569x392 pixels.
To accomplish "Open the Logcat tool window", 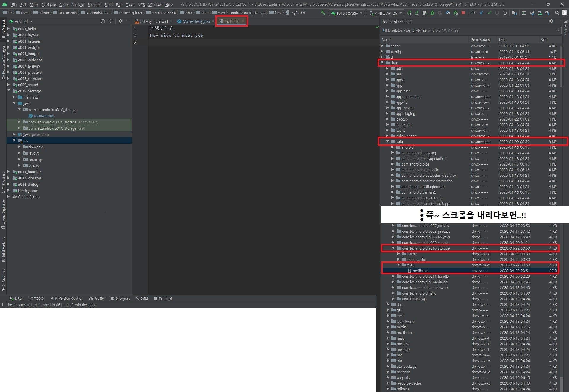I will pyautogui.click(x=121, y=298).
